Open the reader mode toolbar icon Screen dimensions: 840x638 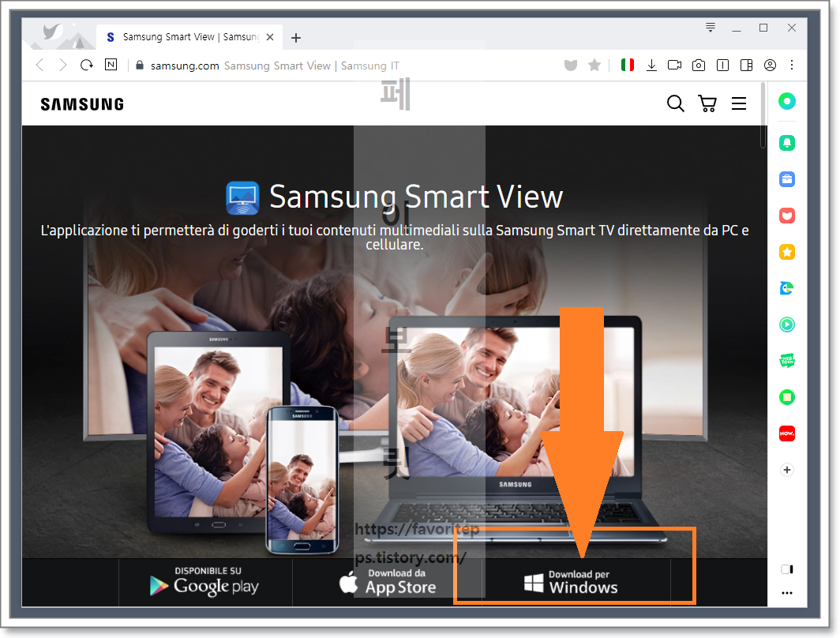point(722,66)
